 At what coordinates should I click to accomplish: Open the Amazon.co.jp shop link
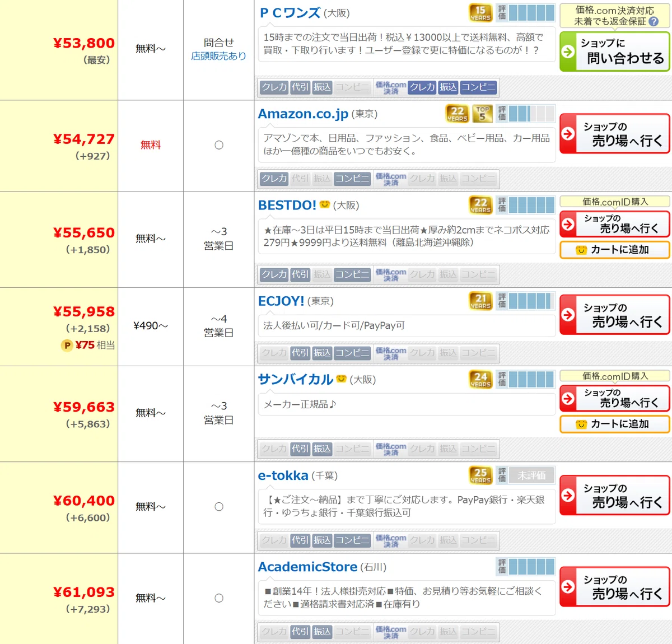[x=303, y=114]
